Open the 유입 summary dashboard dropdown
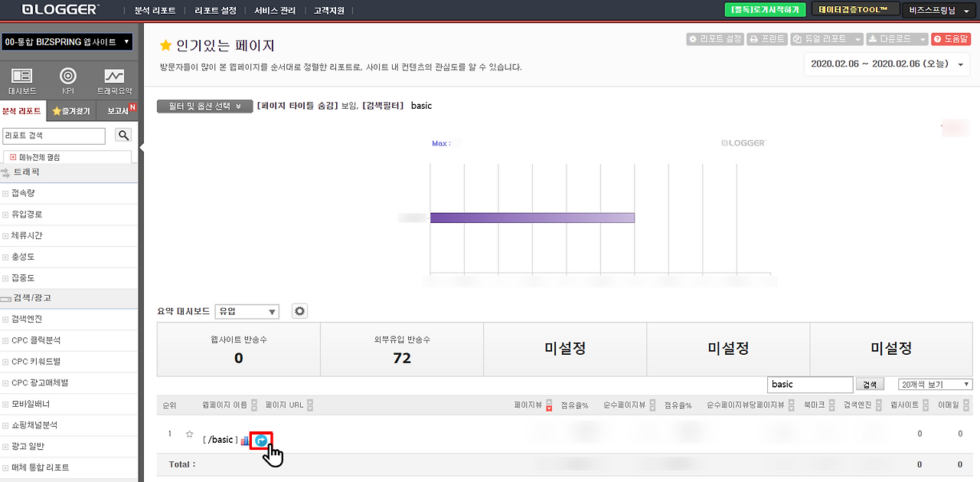 tap(247, 312)
